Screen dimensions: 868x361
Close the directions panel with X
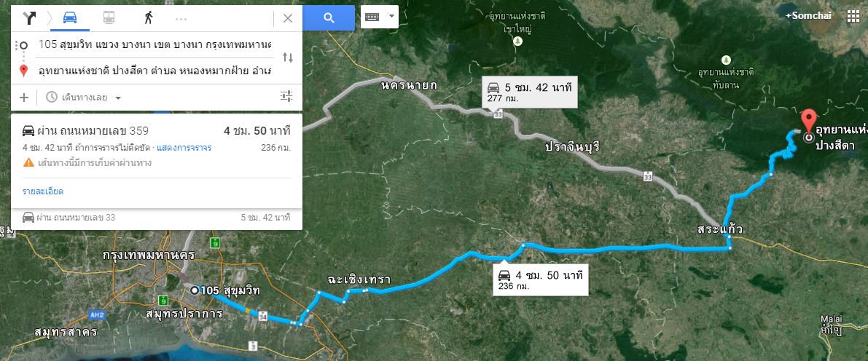pos(288,18)
